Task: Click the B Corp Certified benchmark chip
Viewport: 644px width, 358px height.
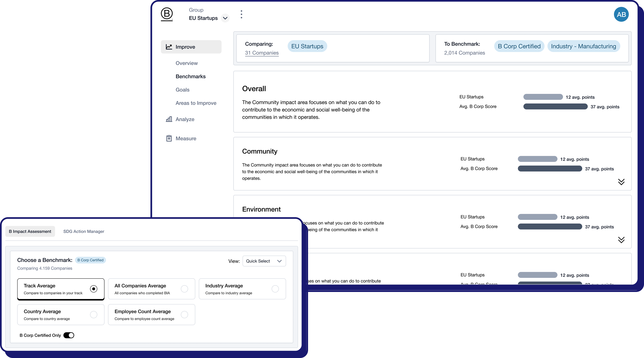Action: click(x=519, y=46)
